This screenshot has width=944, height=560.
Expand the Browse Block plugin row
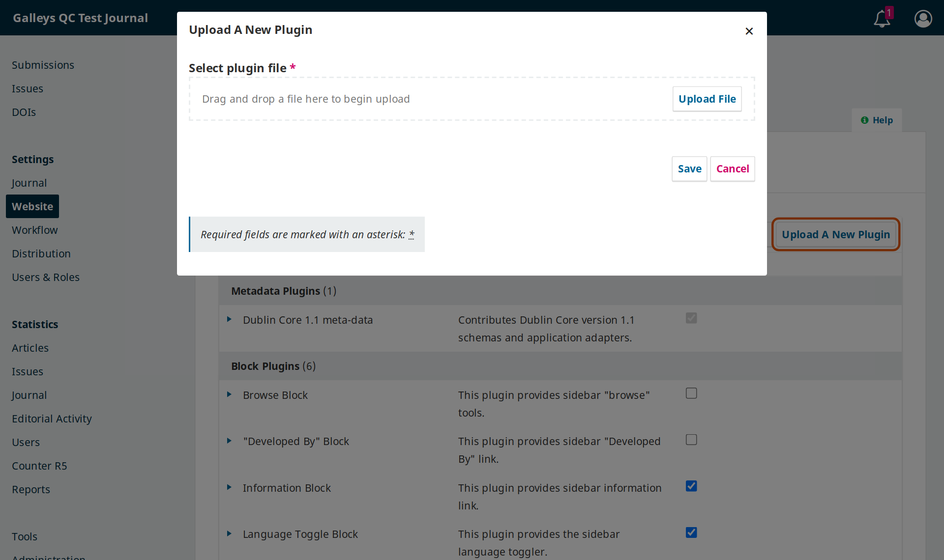click(x=229, y=394)
